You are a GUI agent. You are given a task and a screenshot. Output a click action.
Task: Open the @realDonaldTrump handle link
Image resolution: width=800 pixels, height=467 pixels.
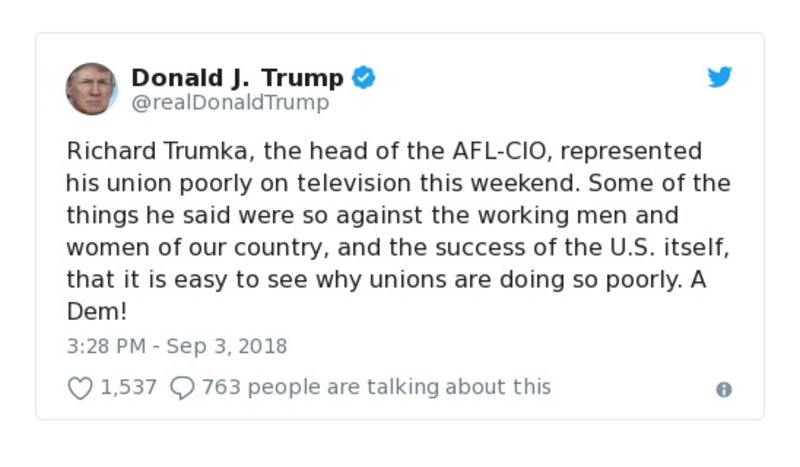[x=230, y=102]
